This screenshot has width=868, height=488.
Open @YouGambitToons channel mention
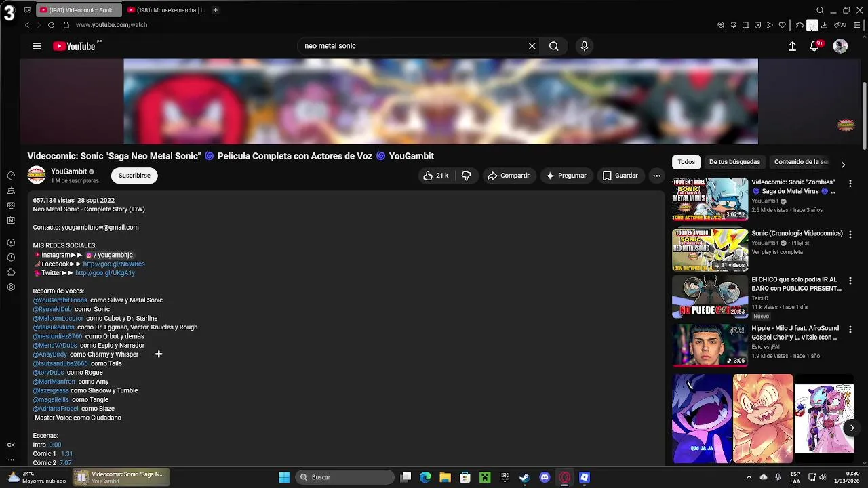click(x=60, y=300)
